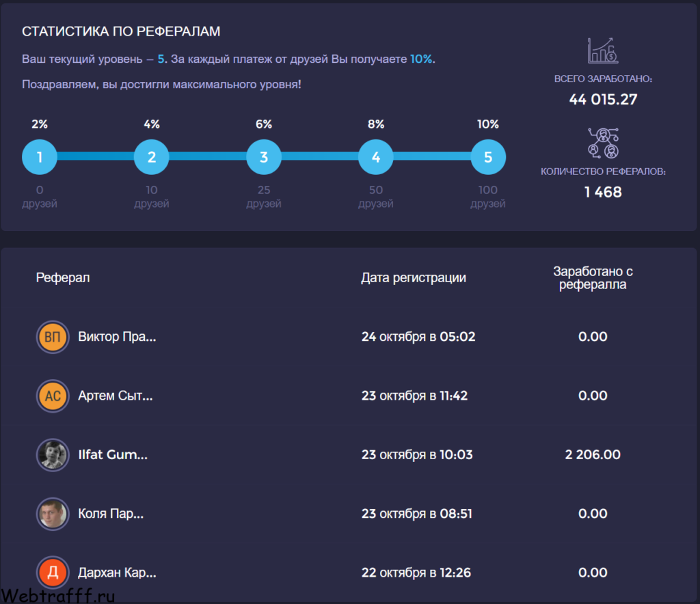Open Дархан Кар... red Д avatar
The image size is (700, 604).
53,573
